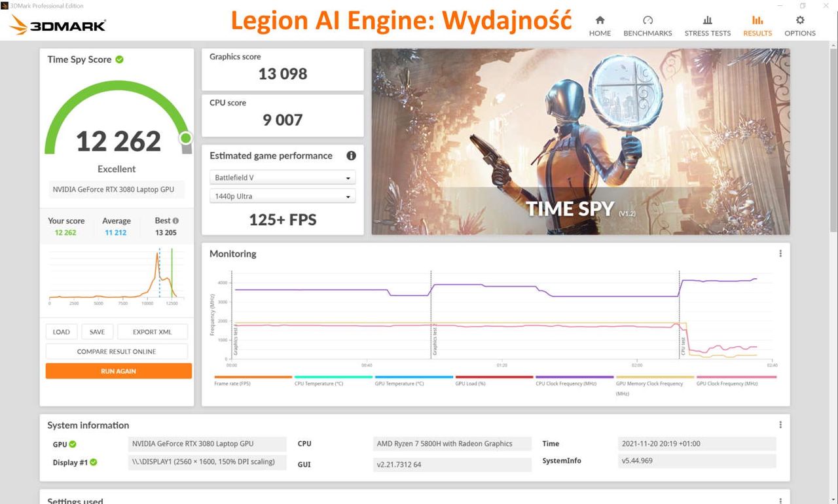This screenshot has width=838, height=504.
Task: Click the CPU score value 9 007
Action: coord(283,120)
